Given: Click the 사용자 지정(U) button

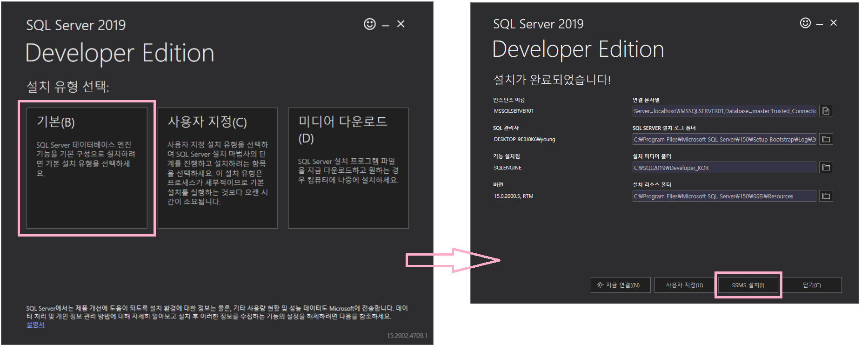Looking at the screenshot, I should tap(684, 285).
